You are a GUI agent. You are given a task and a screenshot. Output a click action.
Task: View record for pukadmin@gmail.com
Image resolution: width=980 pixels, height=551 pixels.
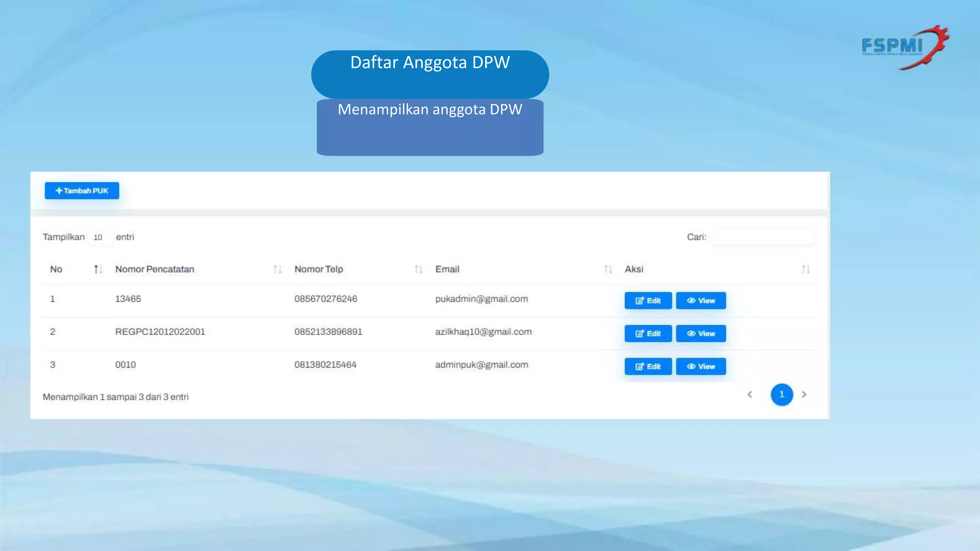click(x=701, y=300)
